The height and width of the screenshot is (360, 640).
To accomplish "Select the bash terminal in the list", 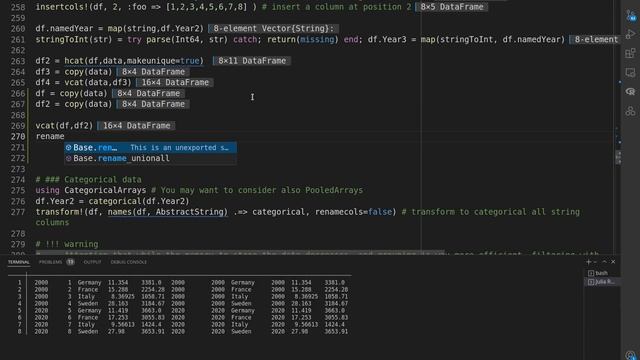I will click(x=602, y=273).
